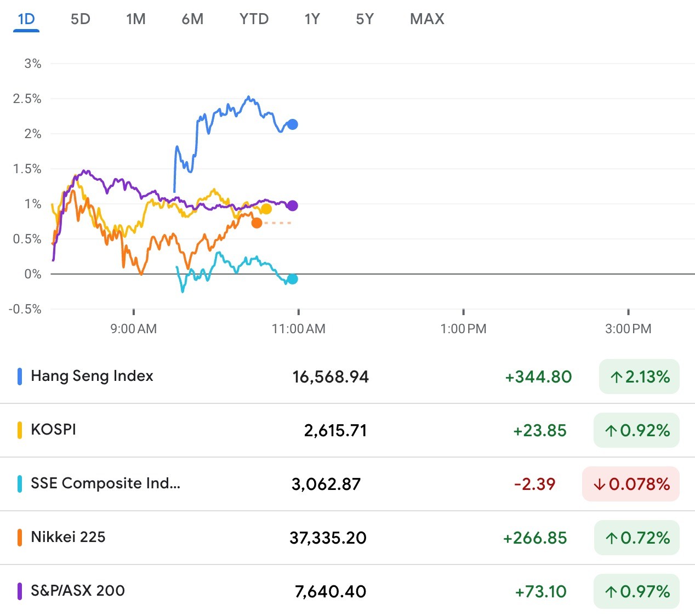Click the 1% y-axis label
This screenshot has width=695, height=616.
pos(33,204)
